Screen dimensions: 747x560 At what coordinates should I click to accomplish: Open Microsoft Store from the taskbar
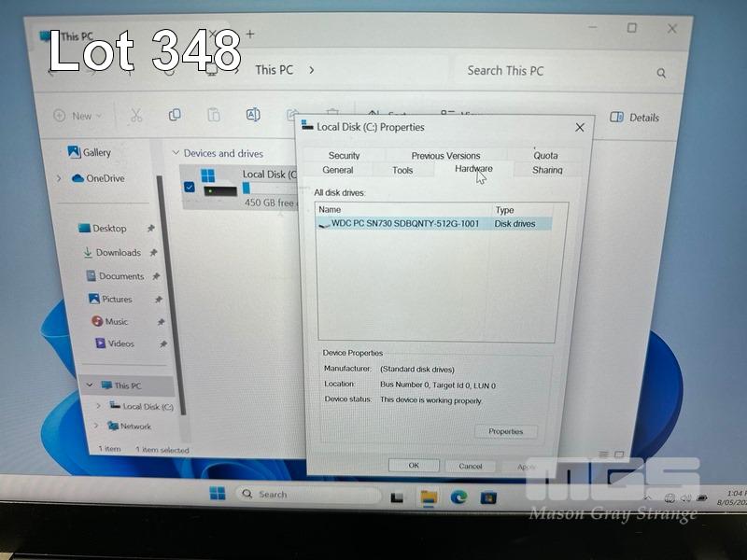[x=486, y=497]
